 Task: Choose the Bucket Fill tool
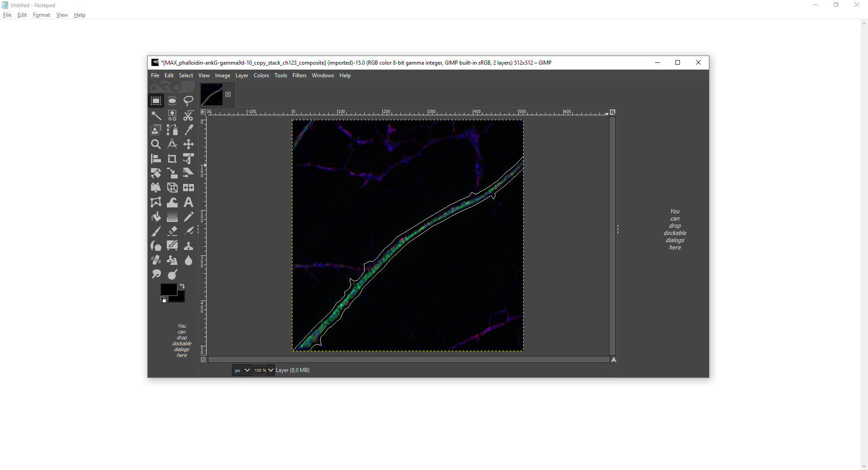[x=156, y=216]
